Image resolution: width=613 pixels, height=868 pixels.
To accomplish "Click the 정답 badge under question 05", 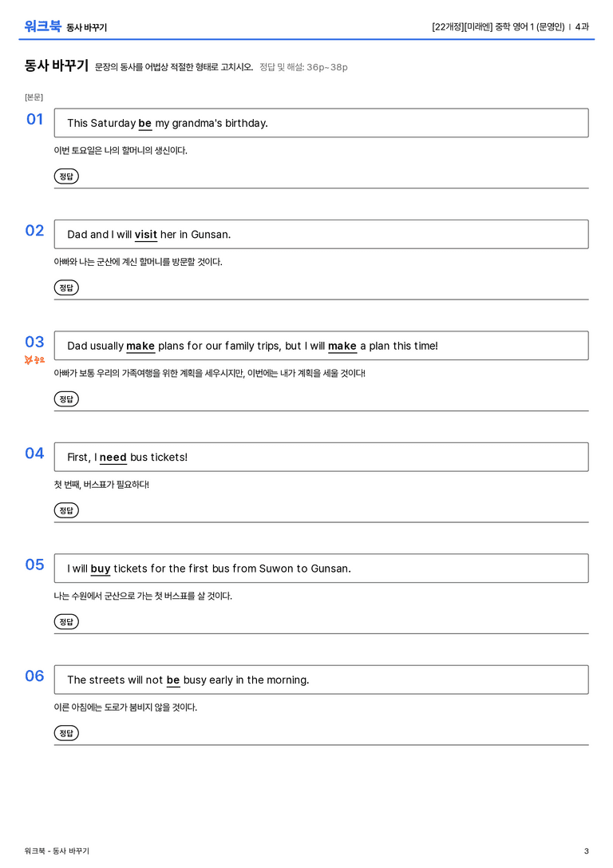I will (66, 621).
